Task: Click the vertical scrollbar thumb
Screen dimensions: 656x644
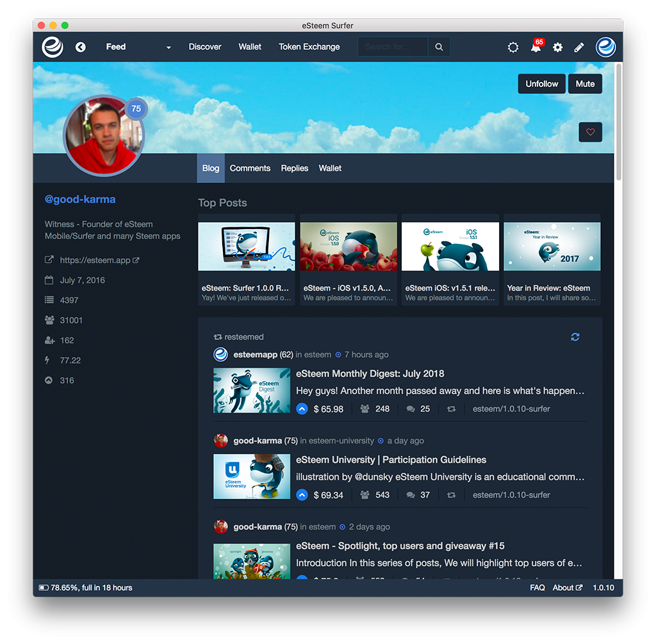Action: 618,122
